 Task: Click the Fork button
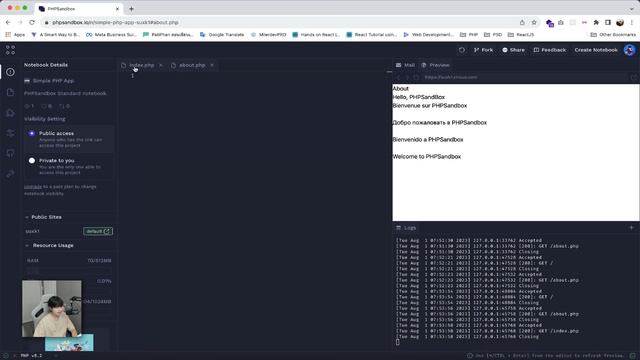click(x=483, y=50)
